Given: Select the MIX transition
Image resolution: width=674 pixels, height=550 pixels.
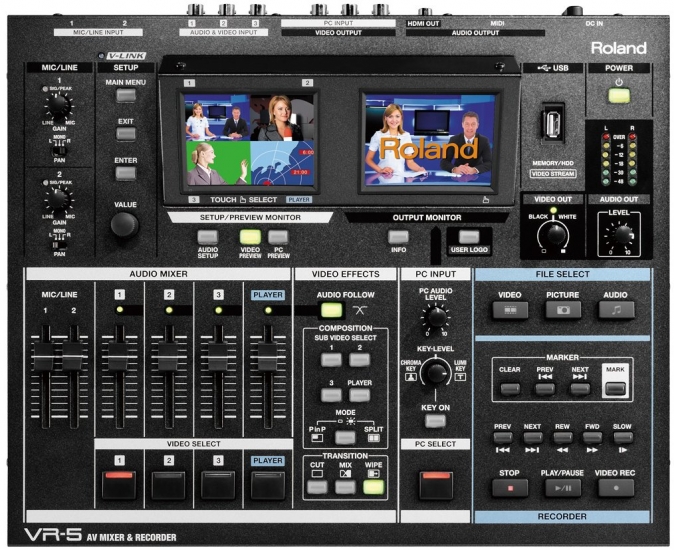Looking at the screenshot, I should coord(345,487).
